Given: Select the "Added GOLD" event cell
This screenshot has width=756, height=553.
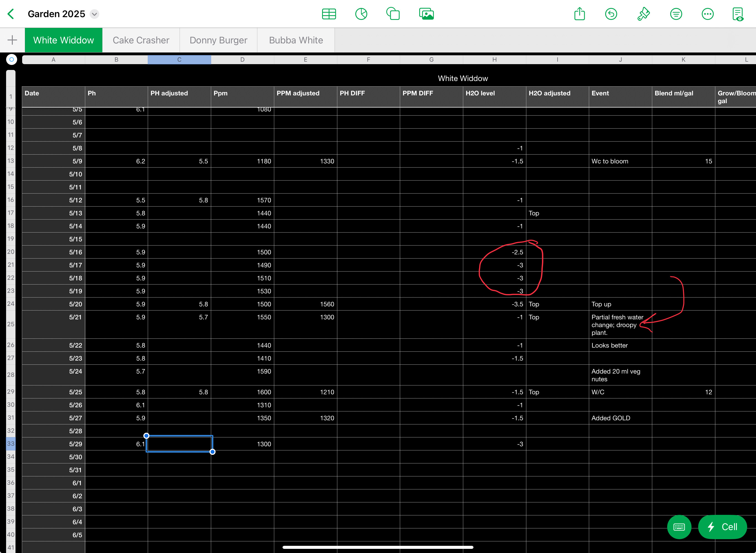Looking at the screenshot, I should click(x=620, y=418).
